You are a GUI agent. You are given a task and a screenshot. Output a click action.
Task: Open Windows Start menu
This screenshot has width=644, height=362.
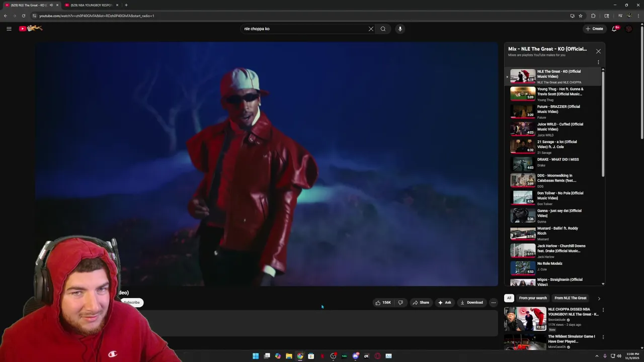point(256,356)
